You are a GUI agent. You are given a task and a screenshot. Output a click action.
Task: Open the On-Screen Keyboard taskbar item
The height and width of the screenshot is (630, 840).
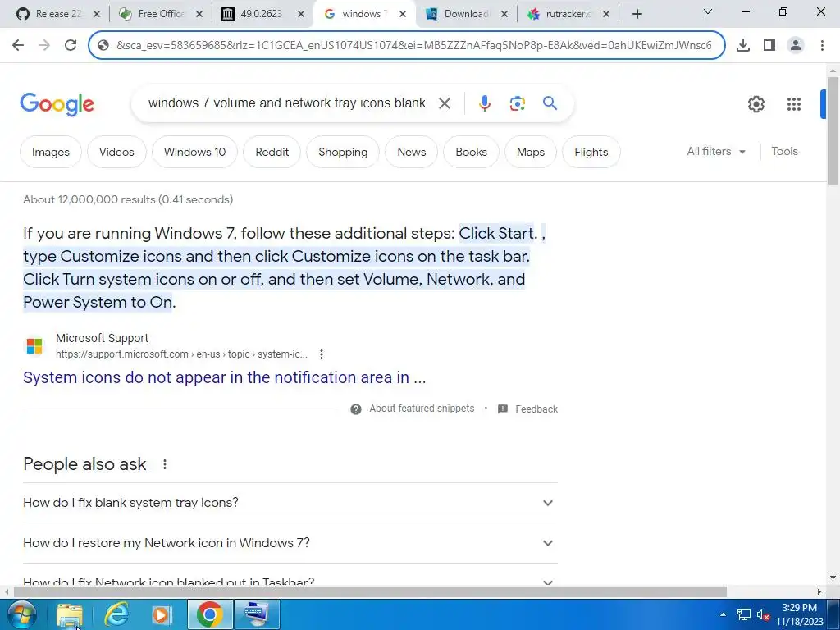coord(257,614)
